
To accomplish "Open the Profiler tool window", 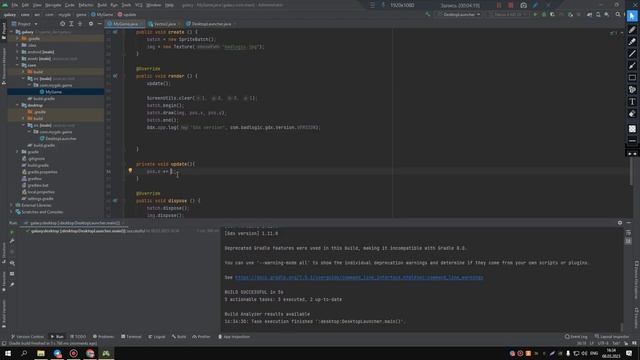I will (201, 337).
